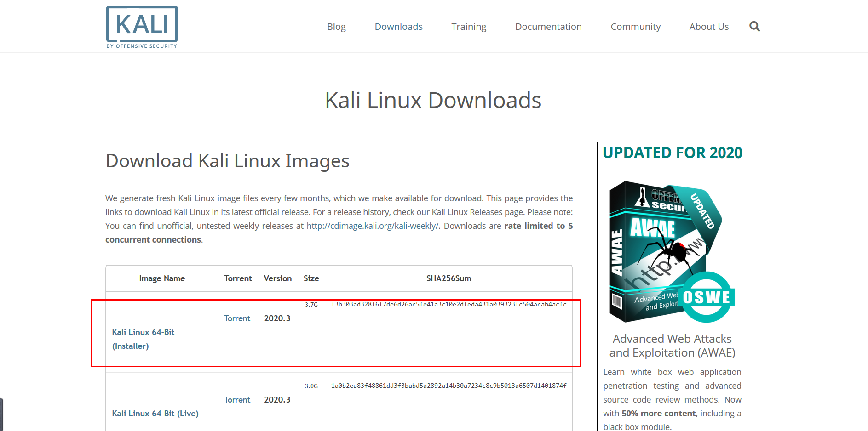Viewport: 868px width, 431px height.
Task: Click the Kali Linux Downloads page title
Action: coord(433,100)
